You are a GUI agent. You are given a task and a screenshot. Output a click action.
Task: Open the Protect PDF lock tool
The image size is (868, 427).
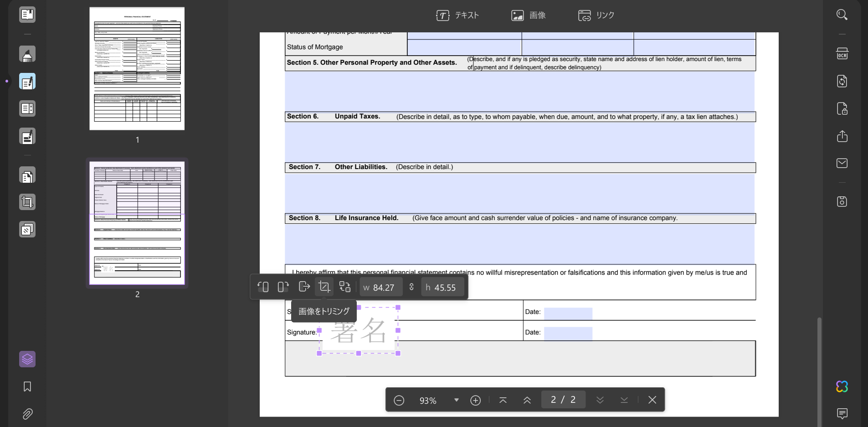point(842,108)
